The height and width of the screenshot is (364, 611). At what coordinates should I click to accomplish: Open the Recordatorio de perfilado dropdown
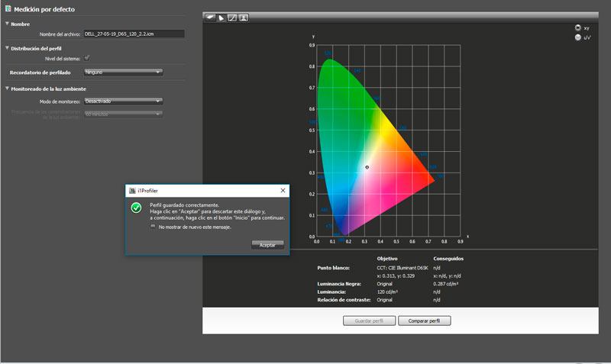(123, 72)
